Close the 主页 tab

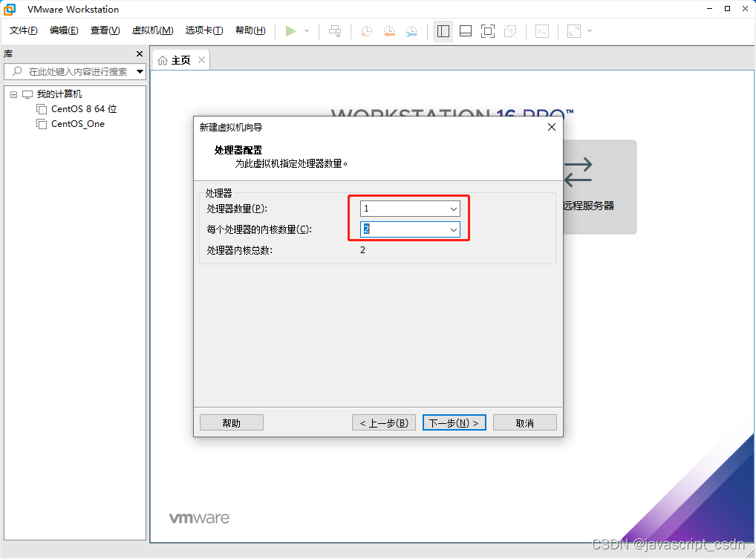click(x=201, y=59)
